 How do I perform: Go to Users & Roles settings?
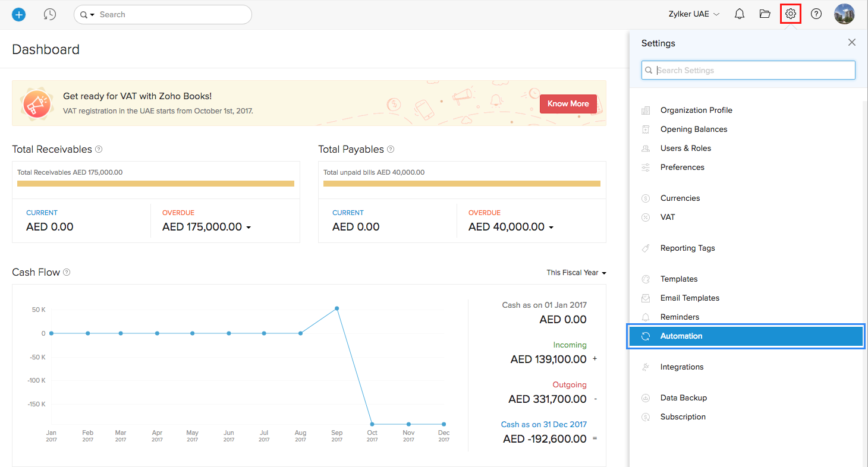[685, 149]
